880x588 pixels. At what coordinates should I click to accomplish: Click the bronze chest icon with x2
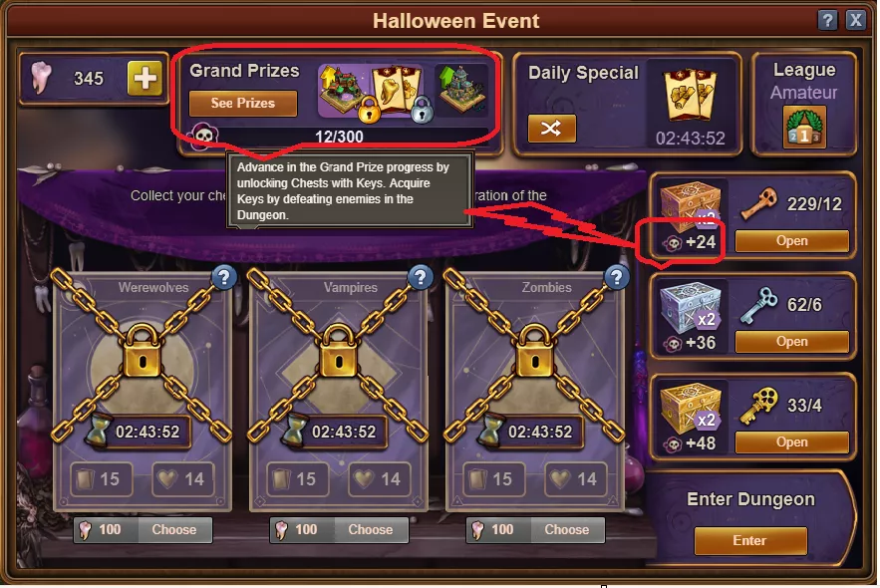pyautogui.click(x=690, y=206)
